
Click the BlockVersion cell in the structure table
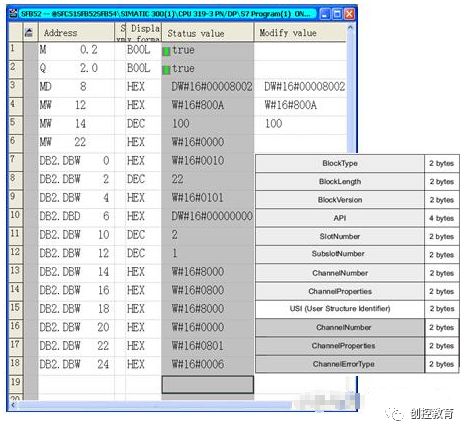coord(340,200)
